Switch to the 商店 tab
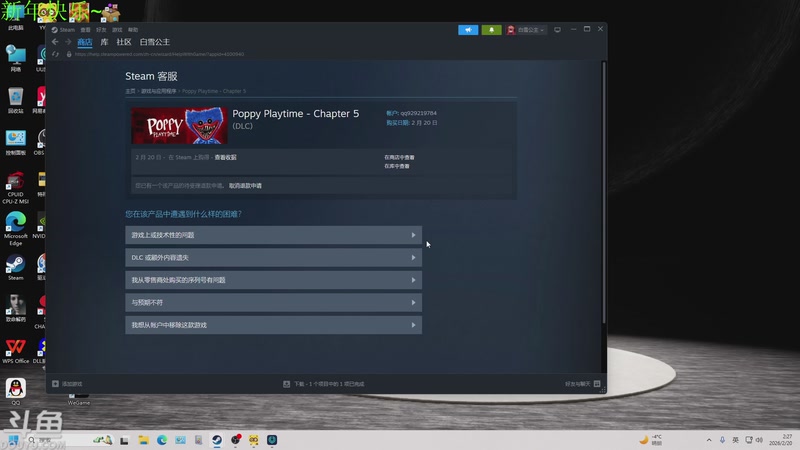The width and height of the screenshot is (800, 450). click(85, 42)
